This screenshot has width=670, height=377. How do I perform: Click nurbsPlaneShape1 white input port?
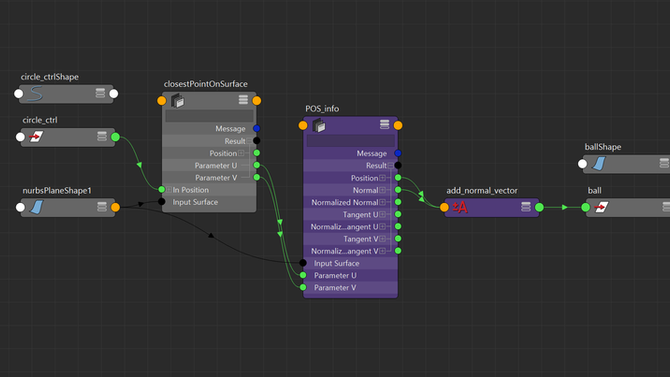[x=20, y=207]
